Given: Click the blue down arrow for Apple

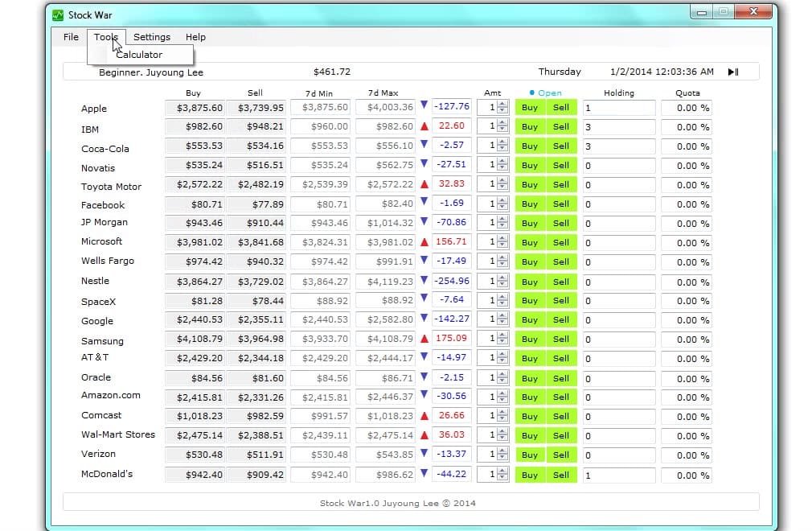Looking at the screenshot, I should pyautogui.click(x=424, y=105).
